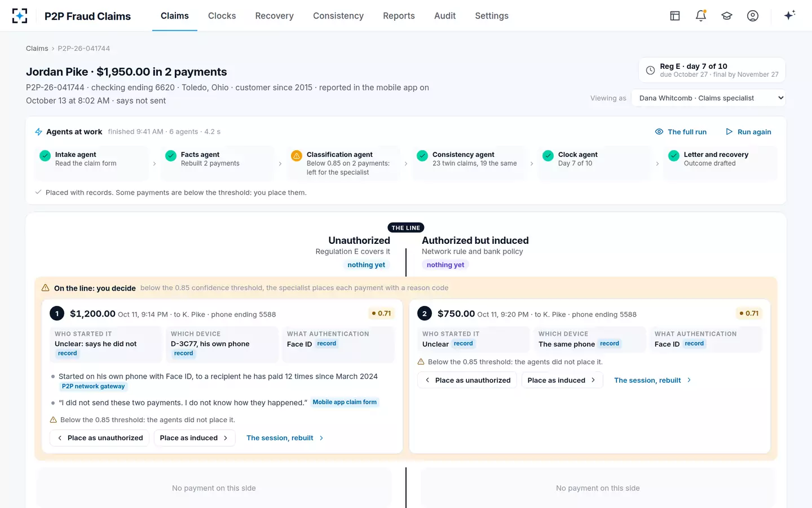Place the $1,200.00 payment as induced

(x=195, y=438)
